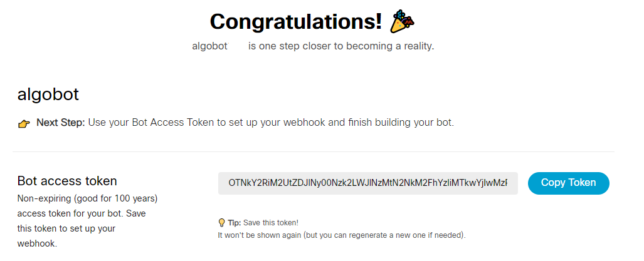Click the party popper celebration icon
The width and height of the screenshot is (644, 261).
[402, 22]
